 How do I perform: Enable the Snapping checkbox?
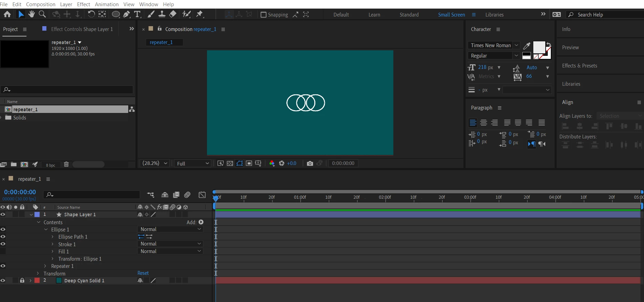click(x=264, y=14)
